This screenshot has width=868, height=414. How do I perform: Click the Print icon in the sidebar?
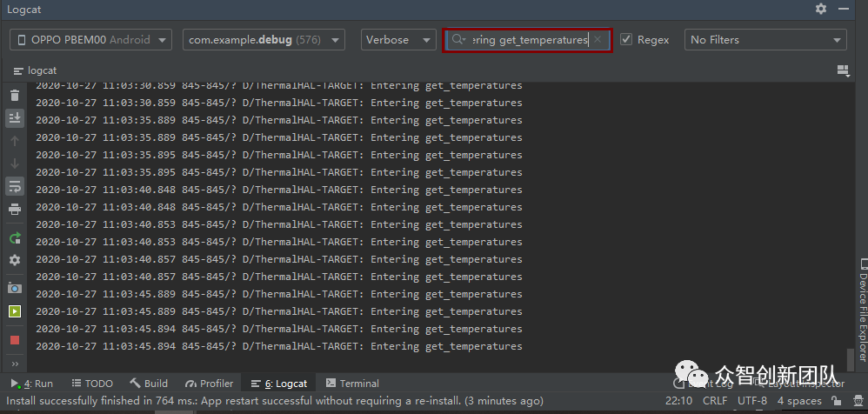click(x=15, y=210)
